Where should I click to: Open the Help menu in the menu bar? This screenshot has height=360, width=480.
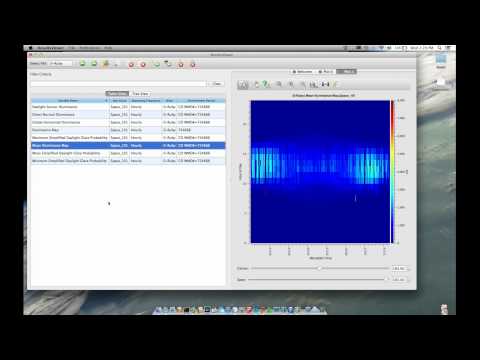click(108, 48)
